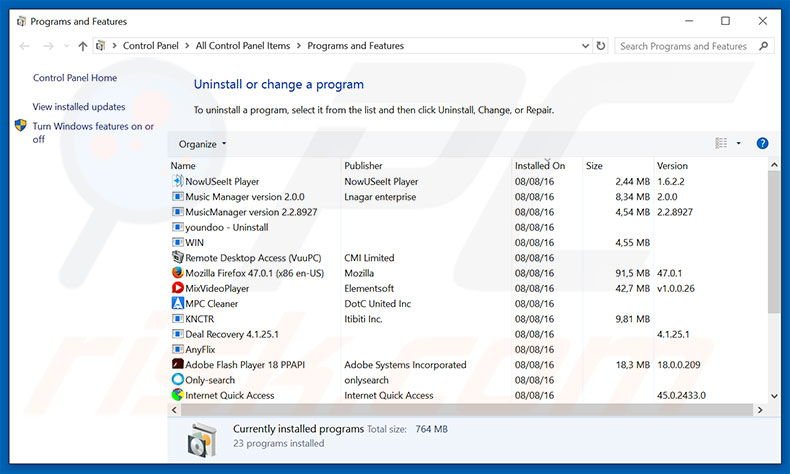Screen dimensions: 790x474
Task: Select Adobe Systems Incorporated publisher cell
Action: pos(405,364)
